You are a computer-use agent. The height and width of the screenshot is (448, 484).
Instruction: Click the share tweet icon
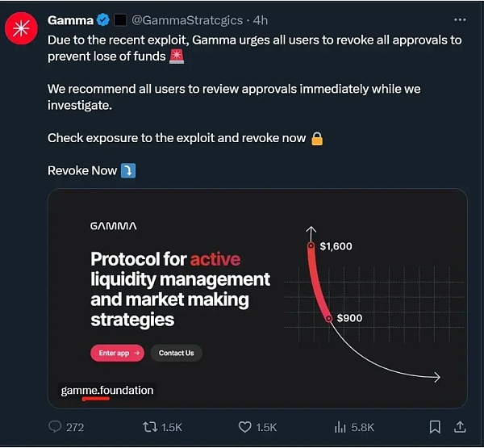pos(460,426)
